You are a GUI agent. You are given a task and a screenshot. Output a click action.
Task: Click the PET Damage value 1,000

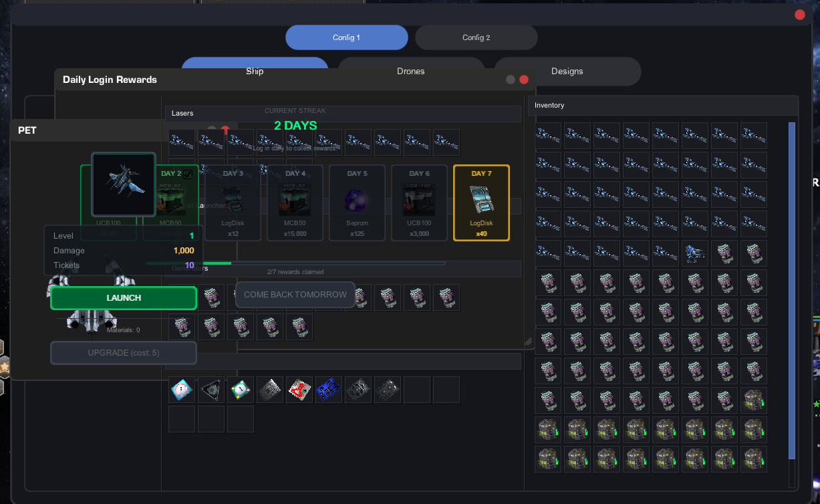[184, 251]
